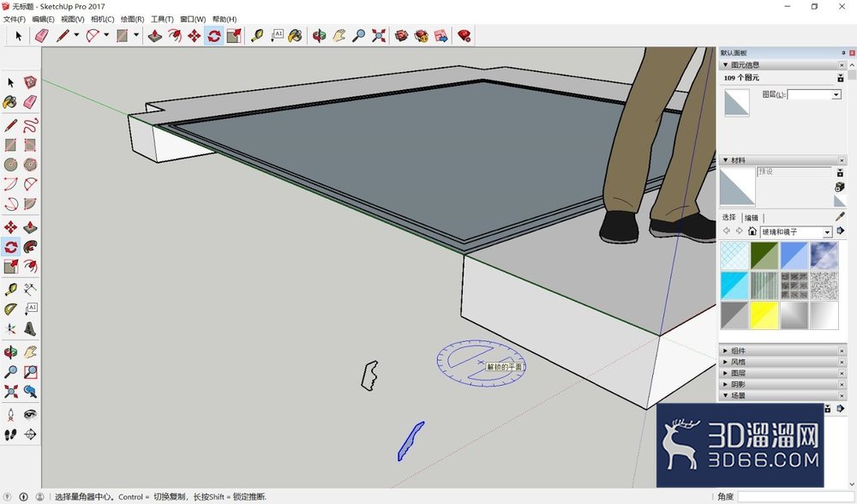
Task: Click the Zoom Extents icon in top toolbar
Action: [379, 36]
